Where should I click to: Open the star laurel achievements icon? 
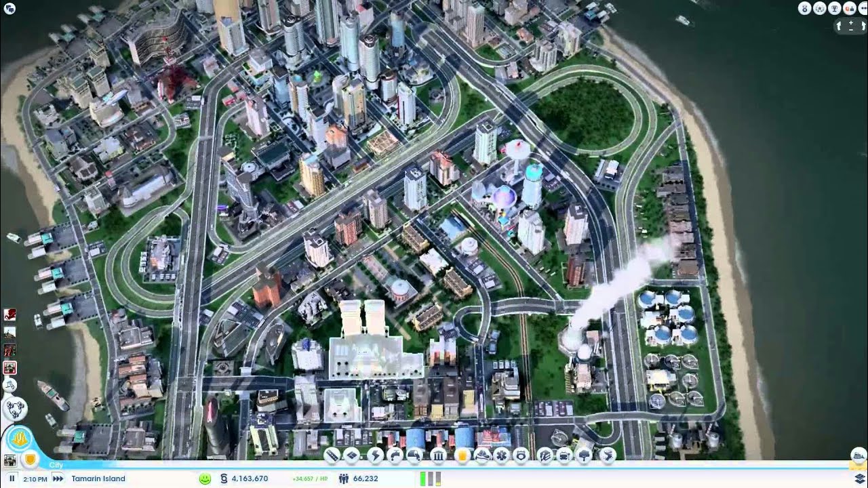click(819, 9)
